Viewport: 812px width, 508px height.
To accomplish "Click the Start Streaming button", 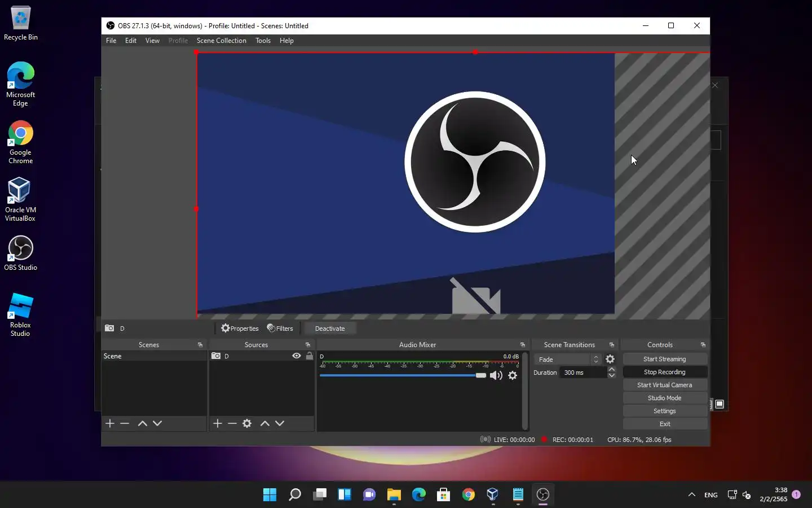I will [665, 359].
